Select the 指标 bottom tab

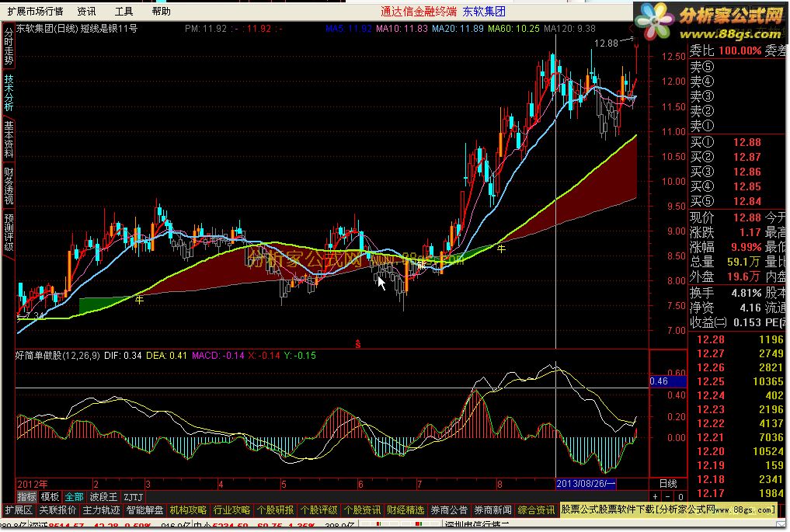coord(26,497)
